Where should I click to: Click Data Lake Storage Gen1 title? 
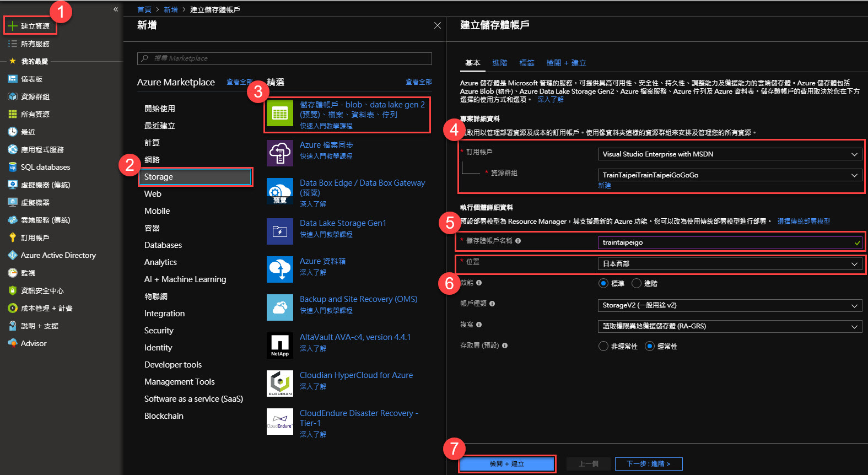[x=343, y=223]
